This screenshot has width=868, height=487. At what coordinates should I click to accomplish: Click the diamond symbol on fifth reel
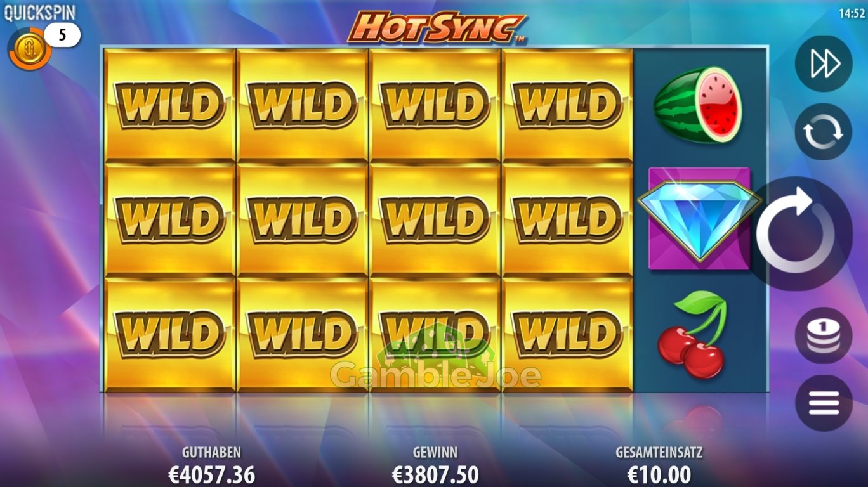[699, 219]
